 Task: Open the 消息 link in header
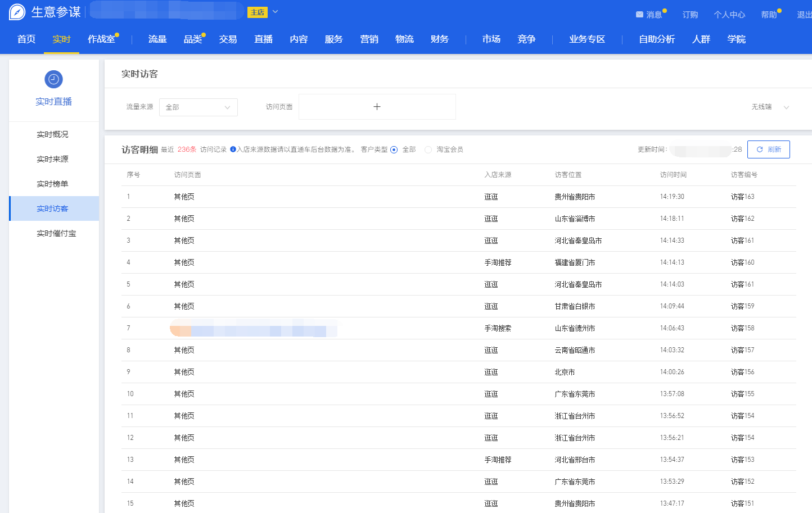(x=654, y=15)
